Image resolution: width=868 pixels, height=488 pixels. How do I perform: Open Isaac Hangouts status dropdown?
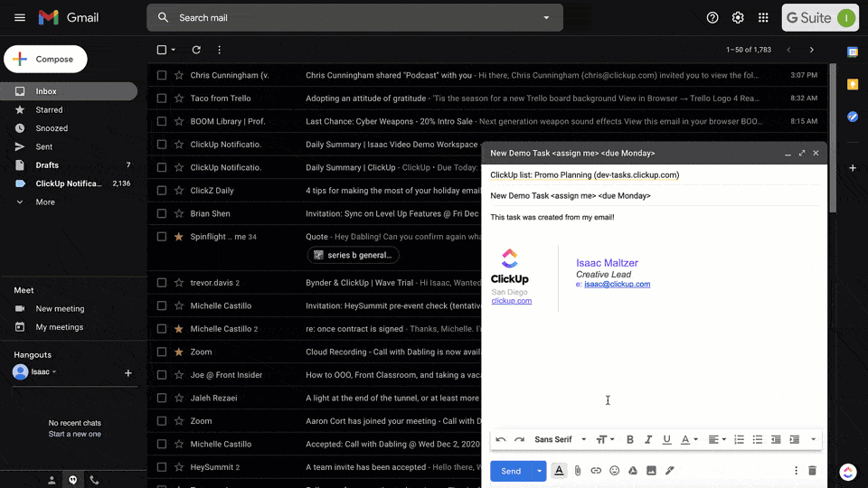54,371
